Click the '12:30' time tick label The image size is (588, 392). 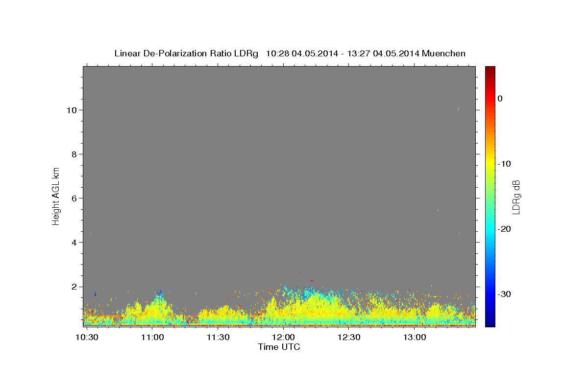click(348, 338)
